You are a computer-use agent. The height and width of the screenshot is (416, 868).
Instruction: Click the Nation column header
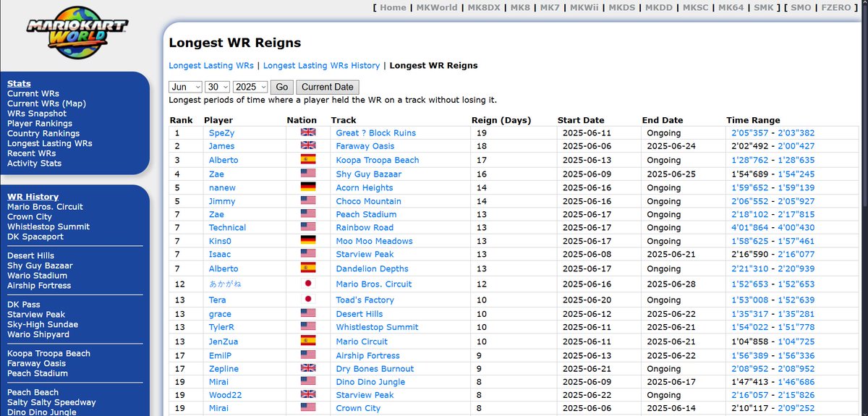302,120
